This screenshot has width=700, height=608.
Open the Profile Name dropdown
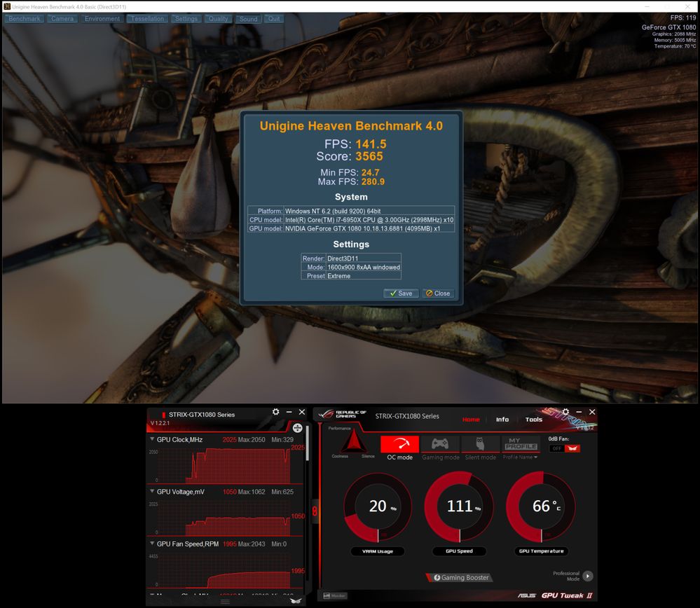pyautogui.click(x=521, y=457)
